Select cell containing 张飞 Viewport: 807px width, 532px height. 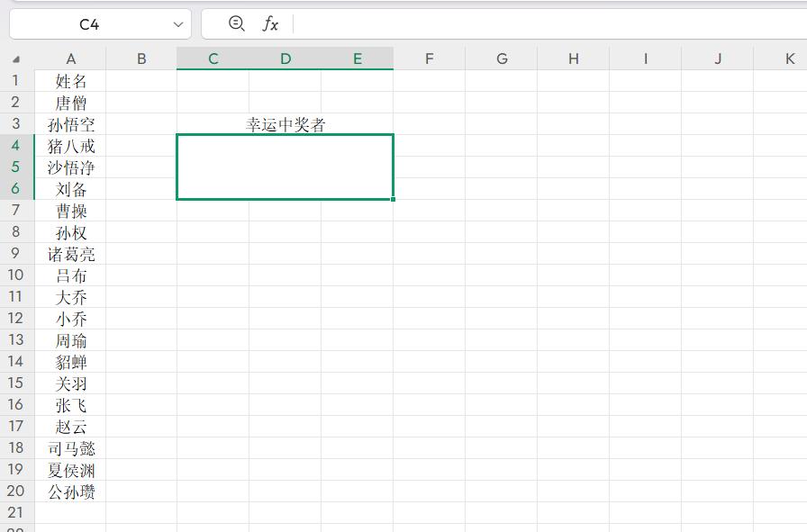click(71, 404)
